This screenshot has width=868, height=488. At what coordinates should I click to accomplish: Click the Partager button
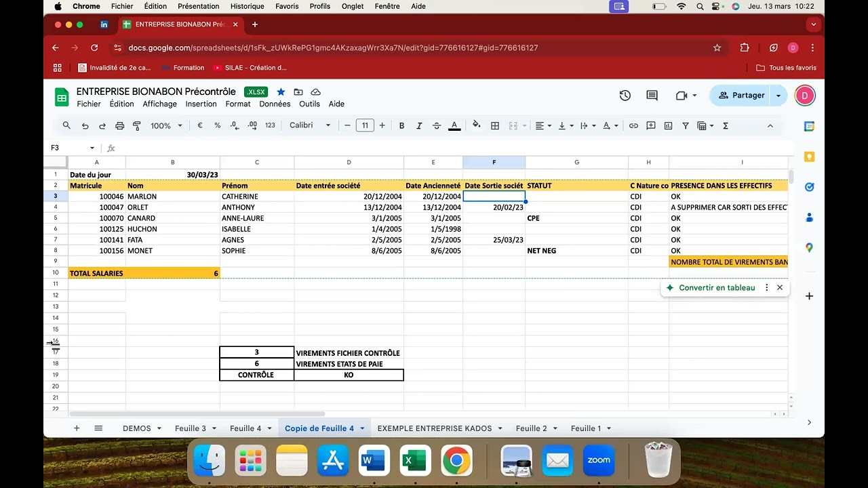pyautogui.click(x=741, y=96)
